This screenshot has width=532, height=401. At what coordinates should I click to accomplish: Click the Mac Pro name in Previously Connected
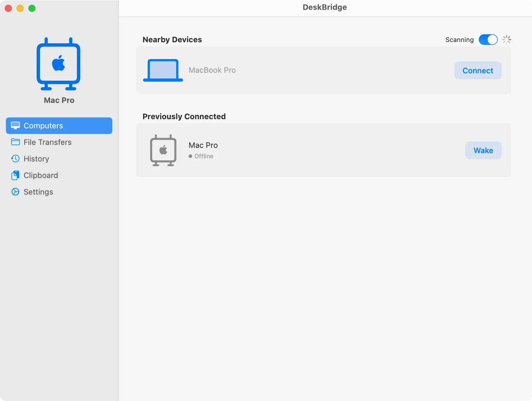click(203, 145)
